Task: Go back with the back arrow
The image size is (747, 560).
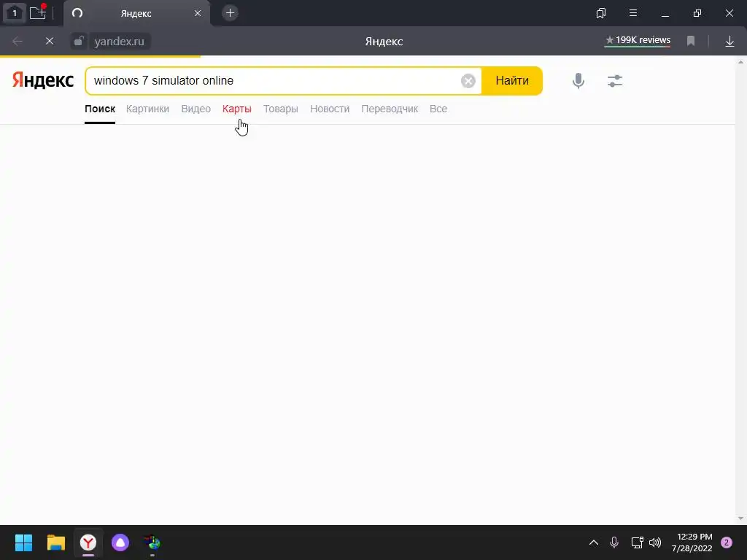Action: [x=18, y=42]
